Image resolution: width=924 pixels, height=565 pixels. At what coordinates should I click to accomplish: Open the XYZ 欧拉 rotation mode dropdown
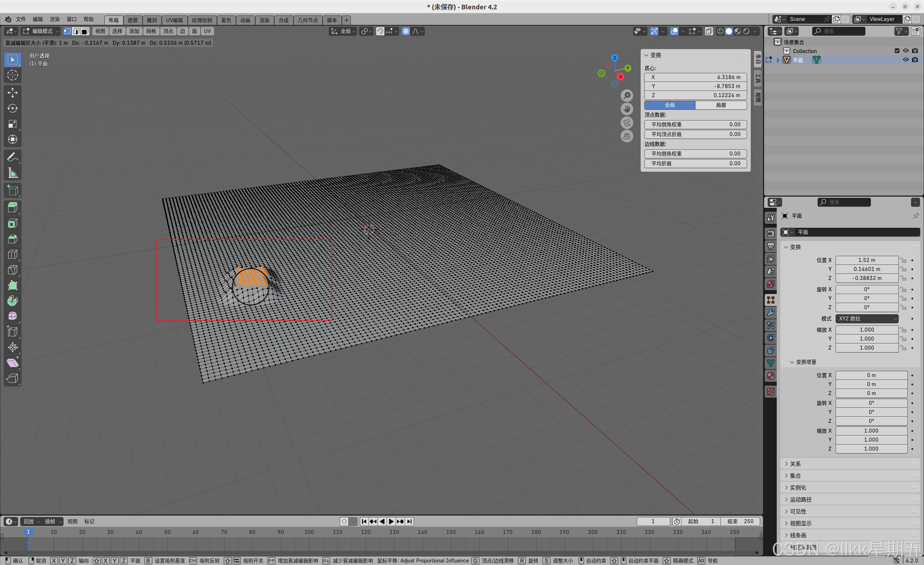pos(867,319)
